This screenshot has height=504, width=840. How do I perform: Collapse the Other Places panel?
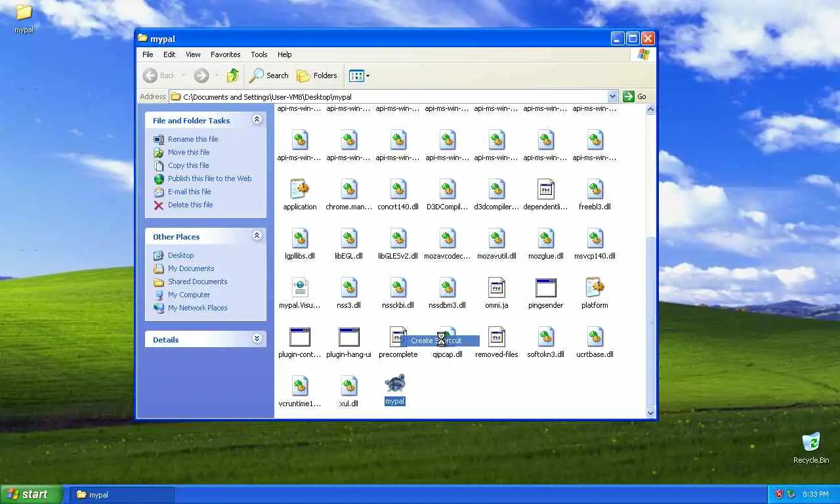point(257,236)
